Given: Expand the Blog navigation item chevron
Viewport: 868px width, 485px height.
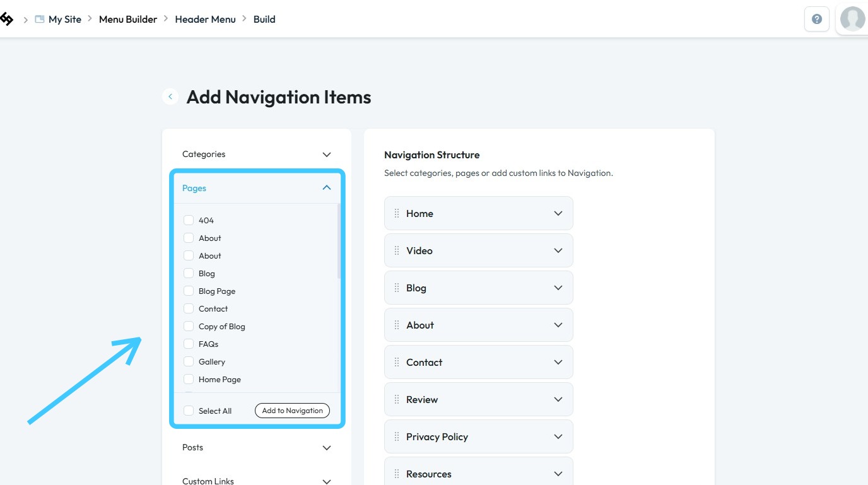Looking at the screenshot, I should [x=558, y=288].
